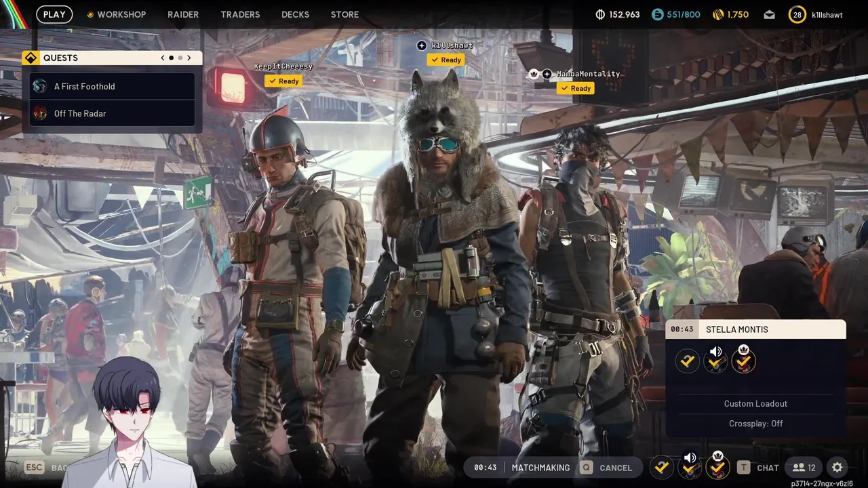Click the crowned leader avatar in the bottom bar
This screenshot has width=868, height=488.
(717, 466)
